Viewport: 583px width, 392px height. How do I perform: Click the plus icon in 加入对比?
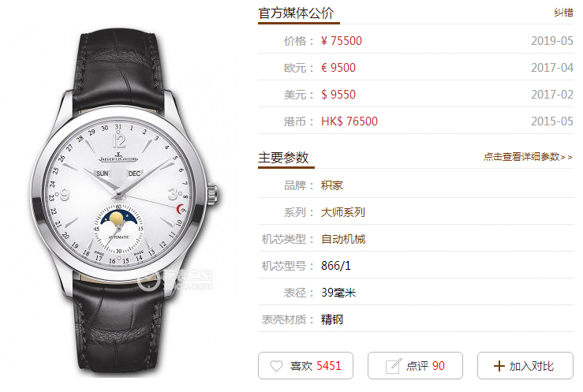499,366
